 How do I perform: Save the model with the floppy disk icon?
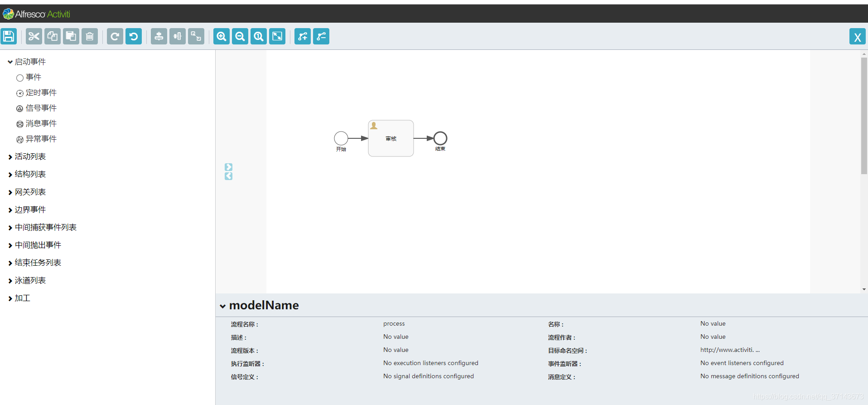pyautogui.click(x=9, y=36)
